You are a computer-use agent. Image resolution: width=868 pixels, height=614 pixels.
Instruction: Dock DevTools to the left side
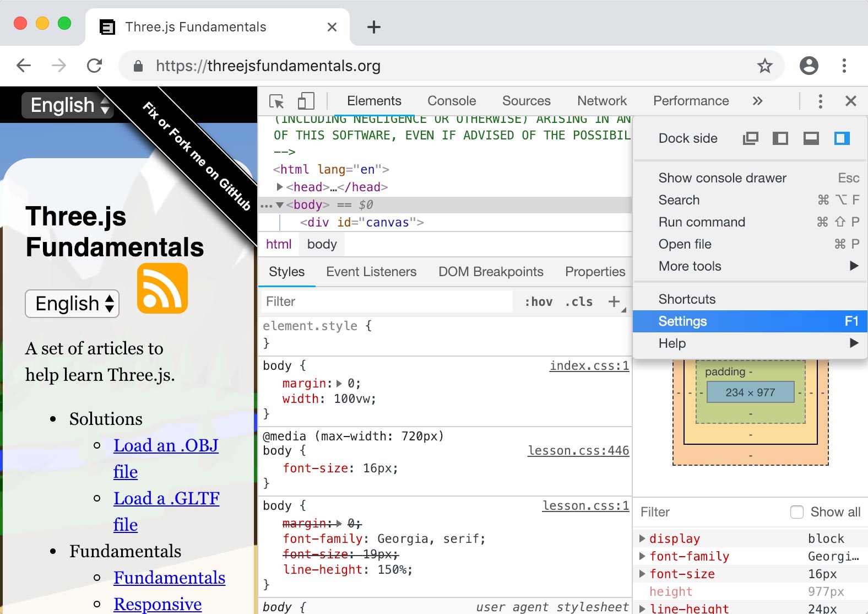(x=780, y=138)
